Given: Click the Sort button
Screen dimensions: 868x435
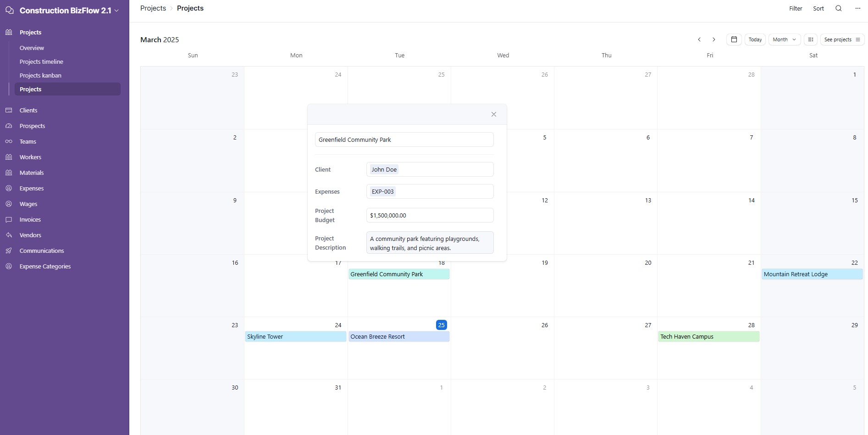Looking at the screenshot, I should tap(818, 8).
